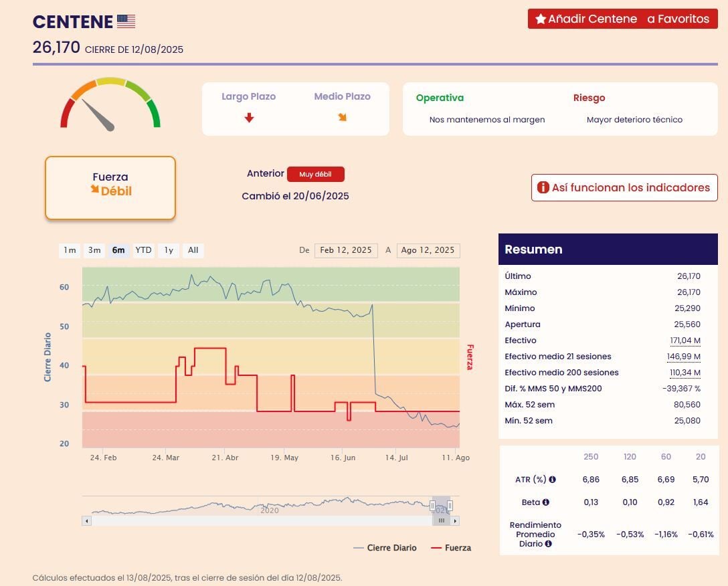728x586 pixels.
Task: Click text Cambió el 20/06/2025
Action: point(295,196)
